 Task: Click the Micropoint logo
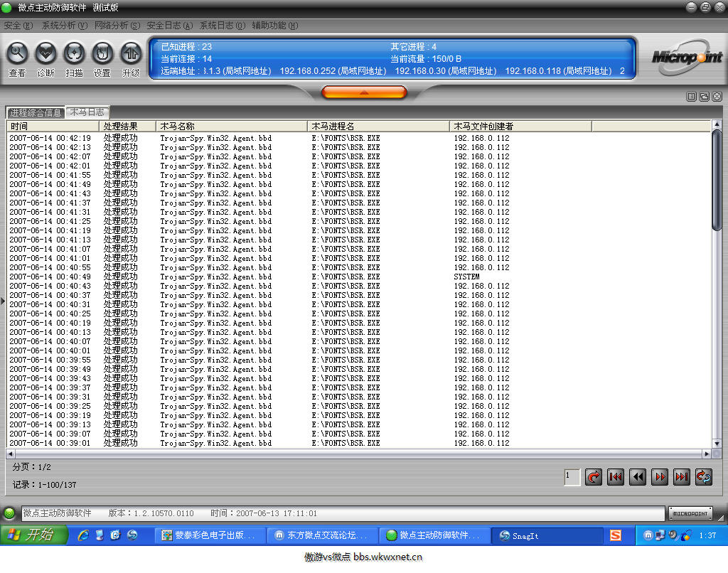coord(687,57)
